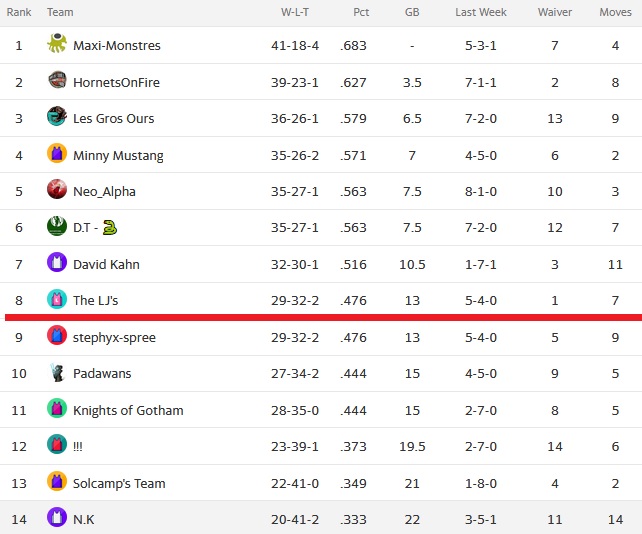Image resolution: width=642 pixels, height=534 pixels.
Task: View the N.K team page
Action: (84, 520)
